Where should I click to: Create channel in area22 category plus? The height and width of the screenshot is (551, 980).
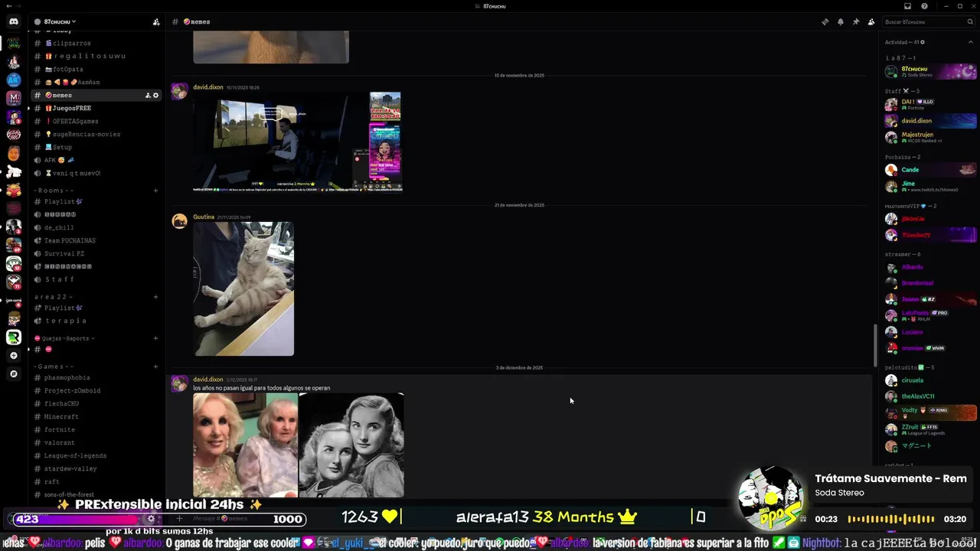click(155, 297)
